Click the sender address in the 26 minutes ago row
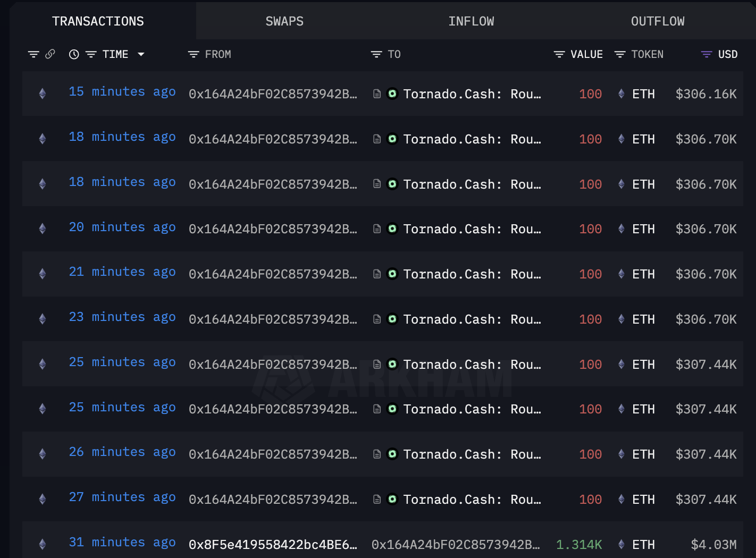 pos(273,454)
